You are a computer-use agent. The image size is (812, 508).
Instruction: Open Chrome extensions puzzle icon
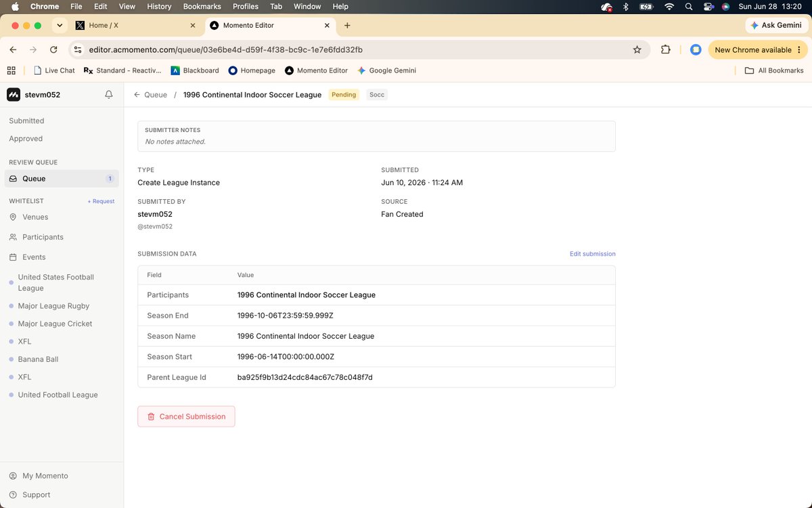[666, 49]
